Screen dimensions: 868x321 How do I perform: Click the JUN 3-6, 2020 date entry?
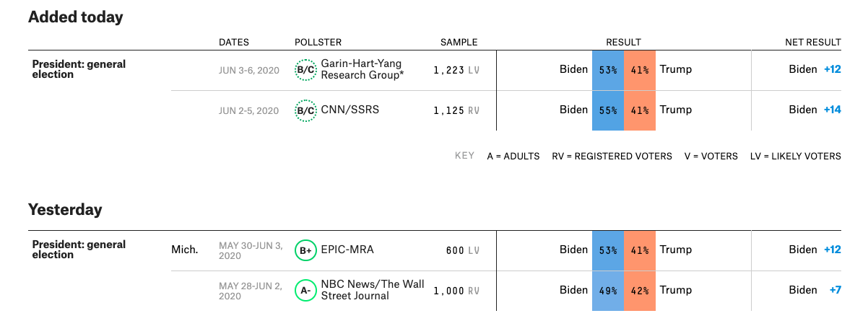click(248, 70)
